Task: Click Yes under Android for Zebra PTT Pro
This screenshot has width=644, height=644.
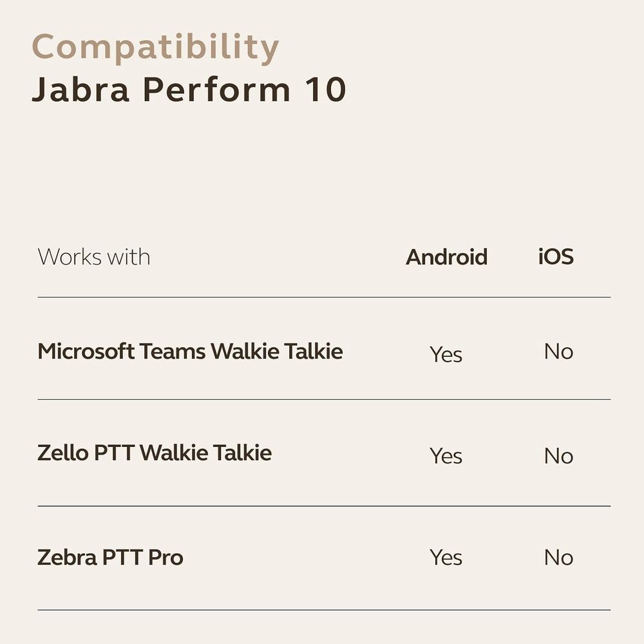Action: point(446,557)
